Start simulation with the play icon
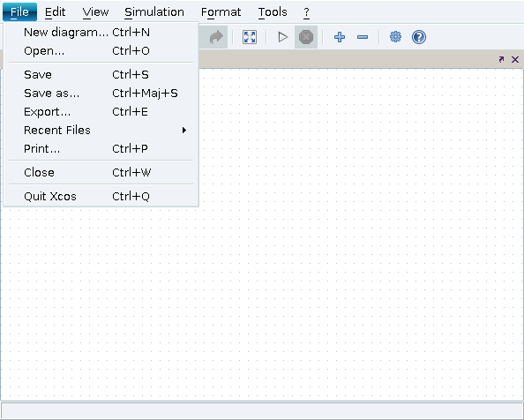This screenshot has height=420, width=524. [x=282, y=37]
